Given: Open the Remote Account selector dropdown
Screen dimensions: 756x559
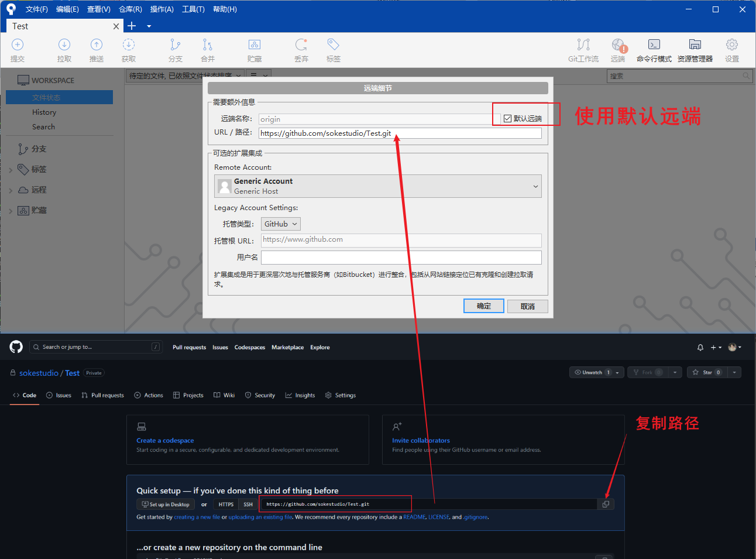Looking at the screenshot, I should coord(535,186).
